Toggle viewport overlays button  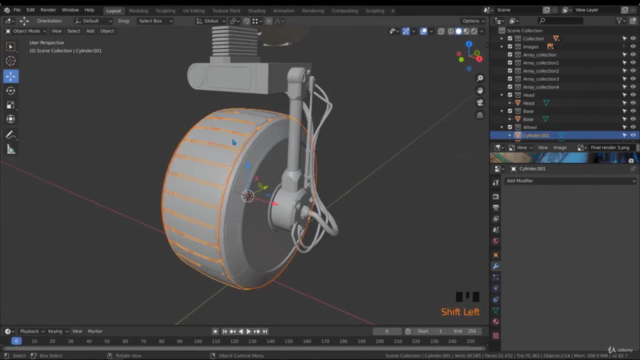pos(424,31)
